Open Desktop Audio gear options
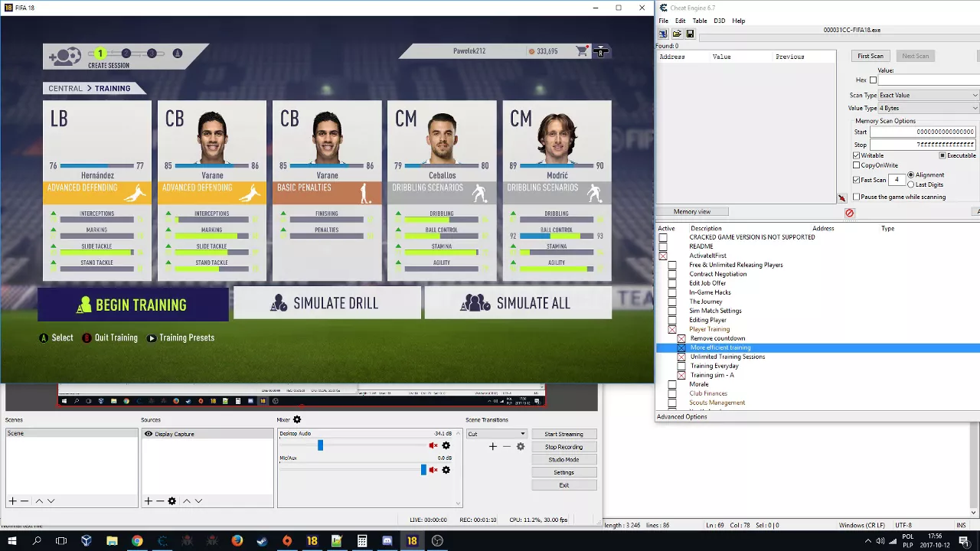The width and height of the screenshot is (980, 551). (446, 445)
